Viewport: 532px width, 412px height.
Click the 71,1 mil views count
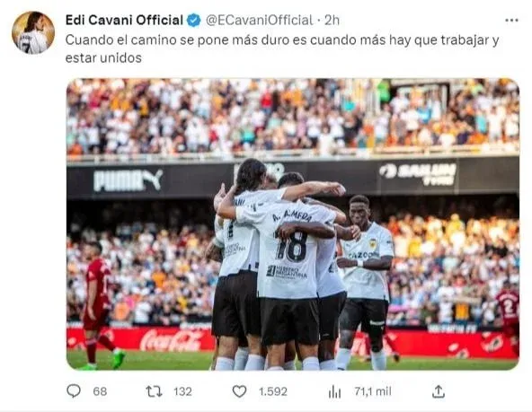[373, 391]
